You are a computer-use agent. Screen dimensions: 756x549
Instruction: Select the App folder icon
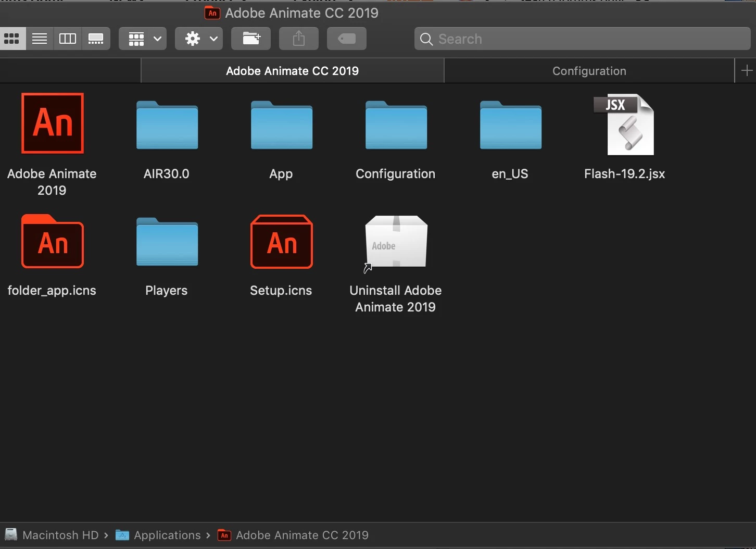[282, 125]
